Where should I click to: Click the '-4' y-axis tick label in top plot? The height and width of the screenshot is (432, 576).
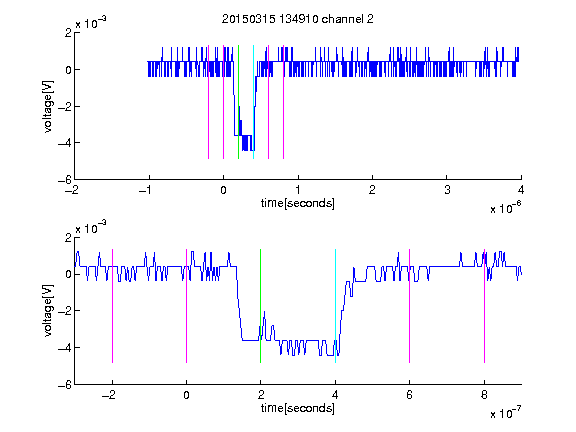pos(64,143)
